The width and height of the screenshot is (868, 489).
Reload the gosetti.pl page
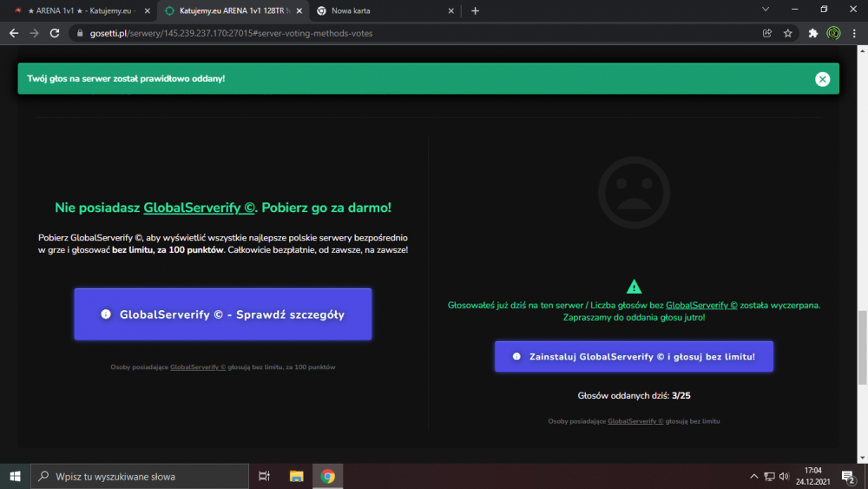point(54,33)
